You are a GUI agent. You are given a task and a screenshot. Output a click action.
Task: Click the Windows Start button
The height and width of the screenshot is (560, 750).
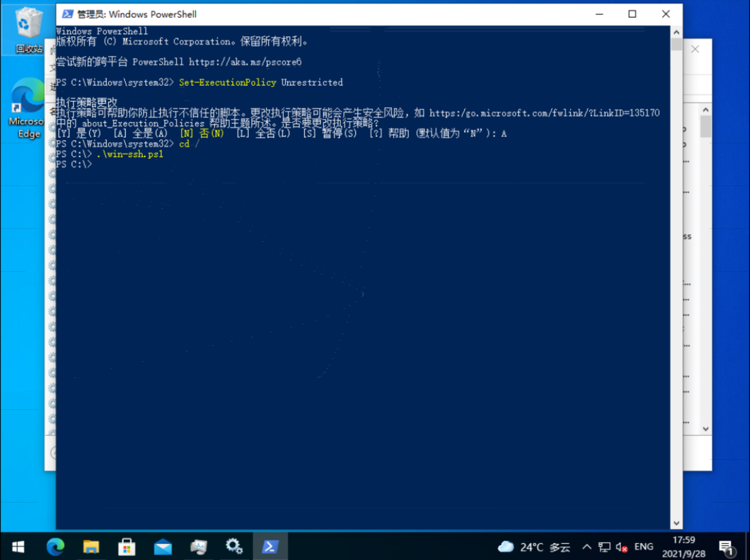point(18,547)
